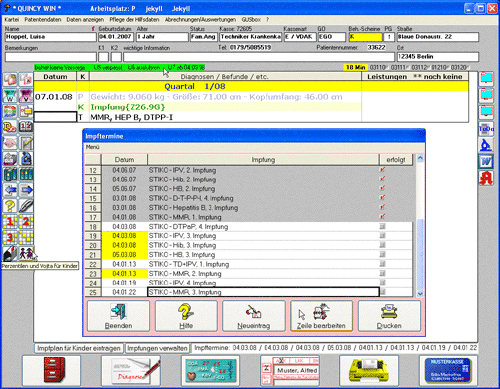Open the red filing cabinet button
This screenshot has width=500, height=389.
pyautogui.click(x=52, y=370)
